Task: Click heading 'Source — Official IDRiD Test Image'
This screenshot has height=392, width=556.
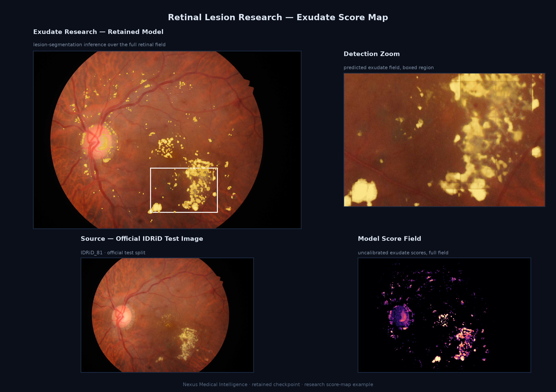Action: (x=142, y=239)
